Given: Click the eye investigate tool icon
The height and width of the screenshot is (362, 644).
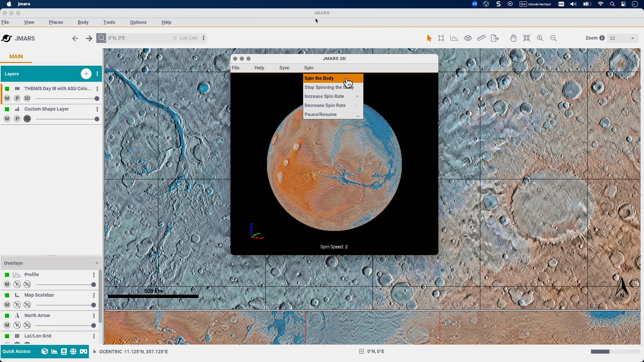Looking at the screenshot, I should click(x=468, y=38).
